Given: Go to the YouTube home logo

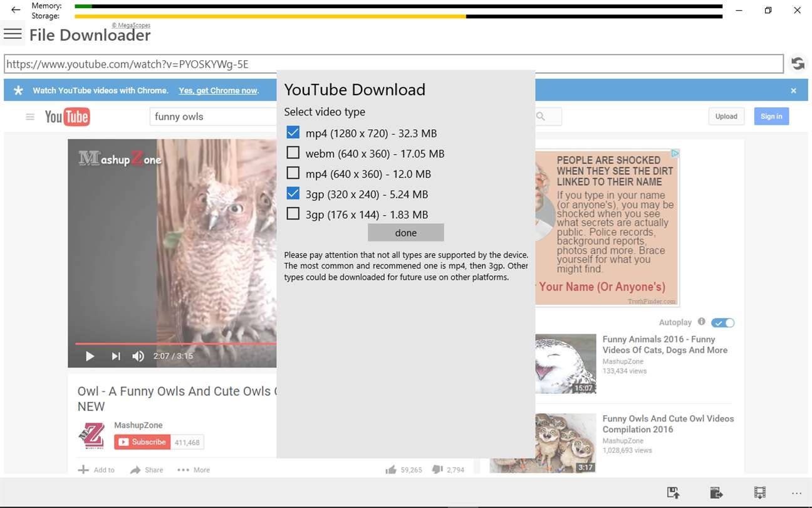Looking at the screenshot, I should coord(67,117).
